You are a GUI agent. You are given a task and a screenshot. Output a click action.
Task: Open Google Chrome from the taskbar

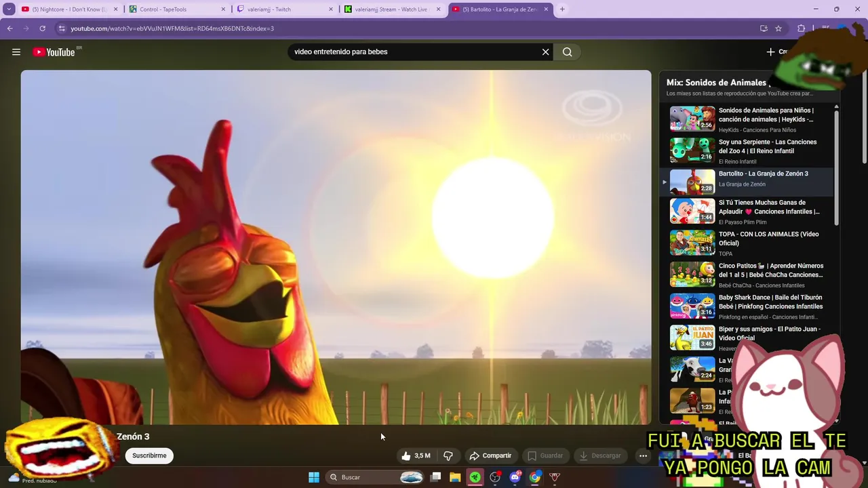(535, 477)
